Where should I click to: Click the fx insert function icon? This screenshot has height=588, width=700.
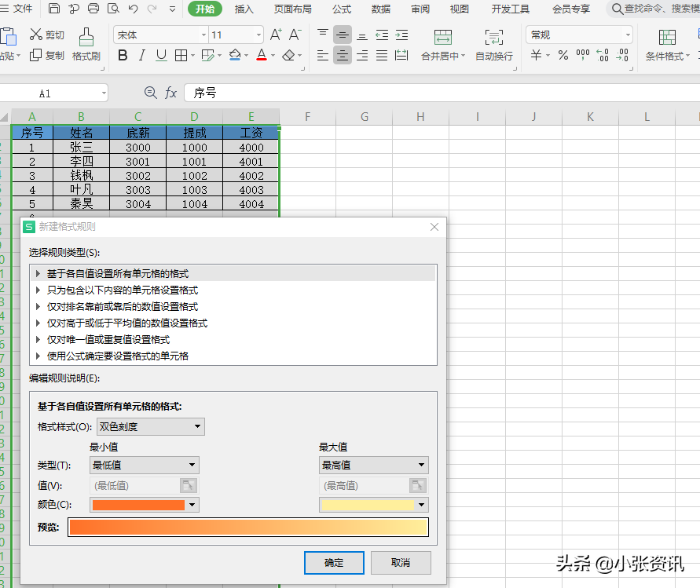click(x=170, y=93)
